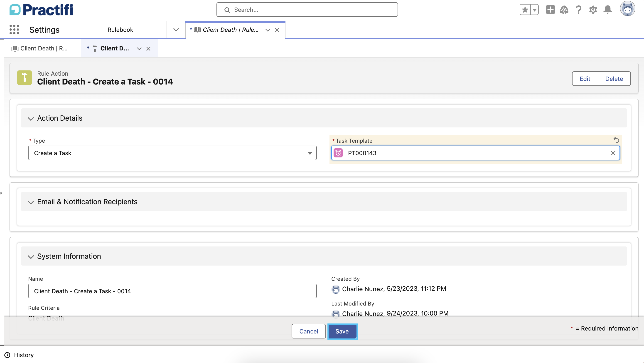
Task: Click the record title Client Death - Create a Task - 0014
Action: click(x=105, y=82)
